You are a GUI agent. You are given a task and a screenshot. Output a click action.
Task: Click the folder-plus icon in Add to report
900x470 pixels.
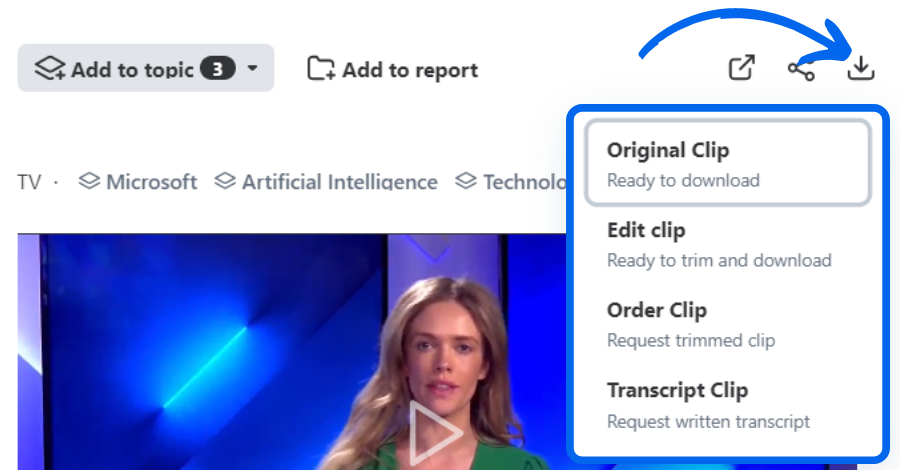tap(321, 69)
